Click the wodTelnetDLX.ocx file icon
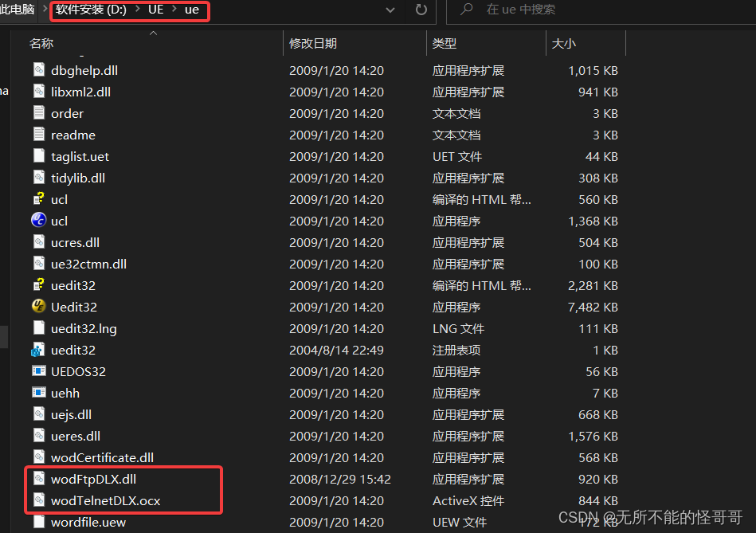Viewport: 756px width, 533px height. (x=39, y=500)
